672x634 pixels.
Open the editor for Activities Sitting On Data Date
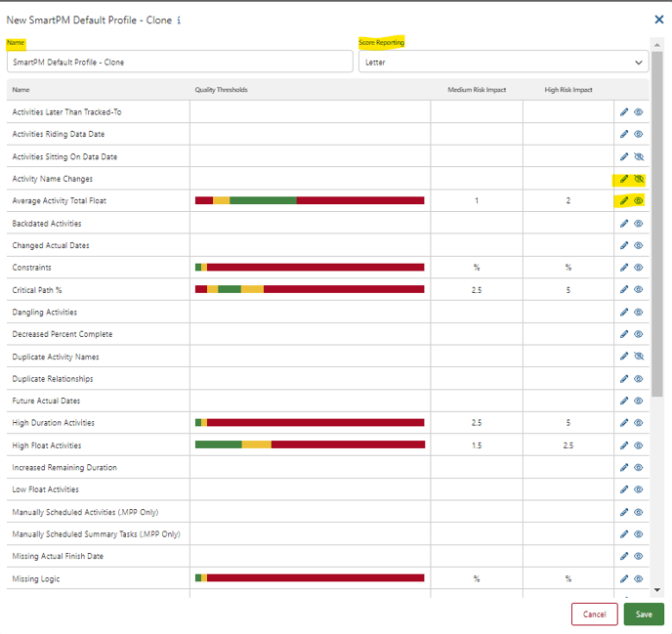tap(624, 156)
